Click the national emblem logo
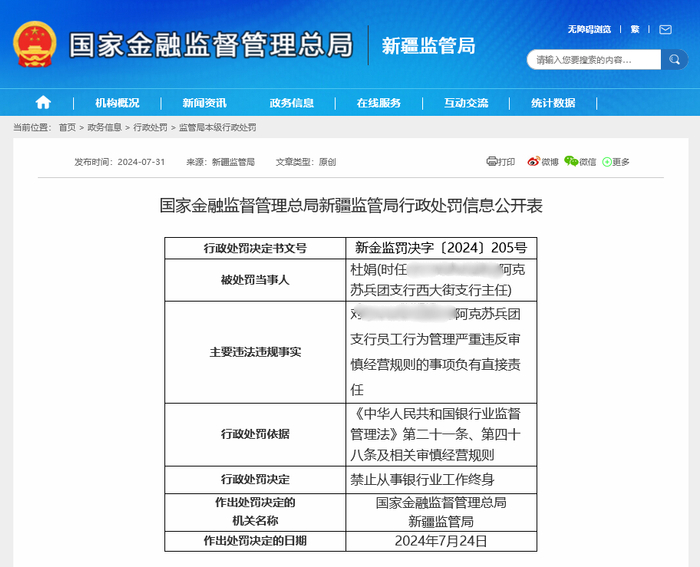The image size is (700, 567). [x=35, y=44]
